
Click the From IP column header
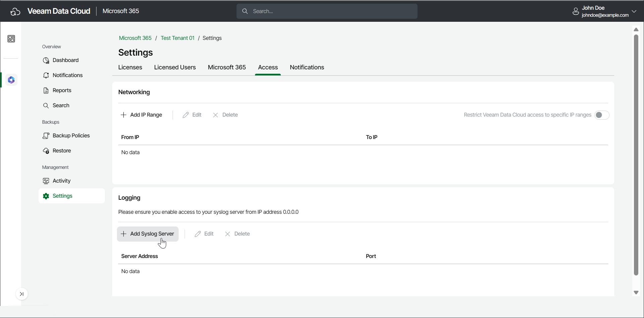130,137
